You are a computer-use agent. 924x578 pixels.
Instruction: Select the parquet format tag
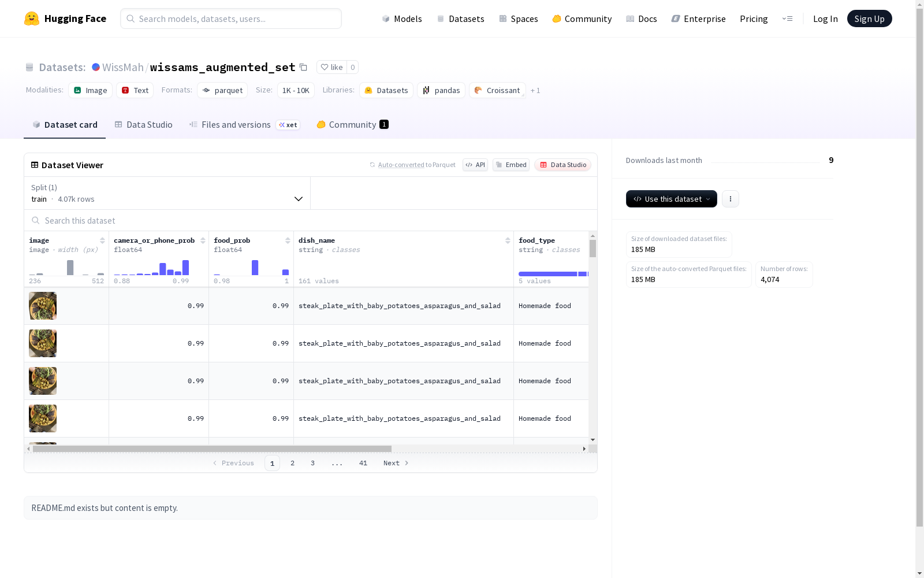pos(222,90)
